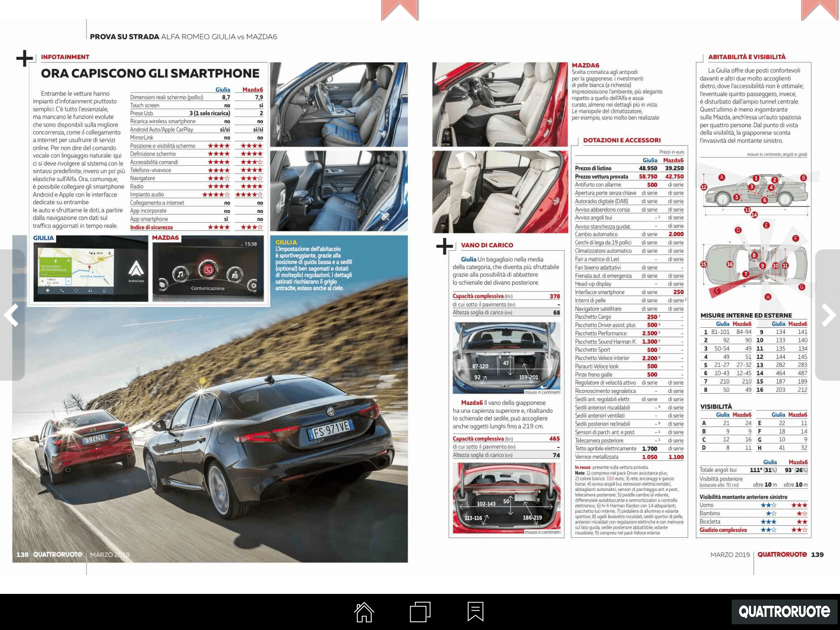The image size is (840, 630).
Task: Open the Giulia rear seats interior photo
Action: pos(339,191)
